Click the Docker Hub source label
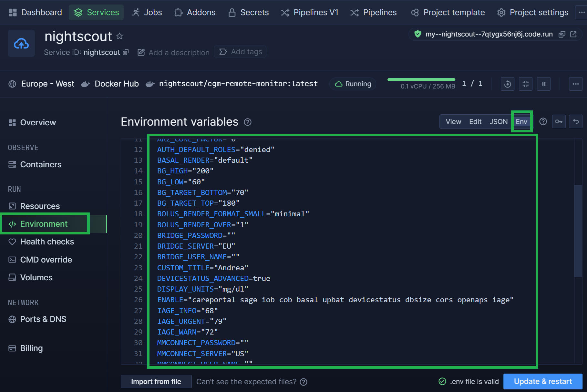The width and height of the screenshot is (587, 392). 110,84
